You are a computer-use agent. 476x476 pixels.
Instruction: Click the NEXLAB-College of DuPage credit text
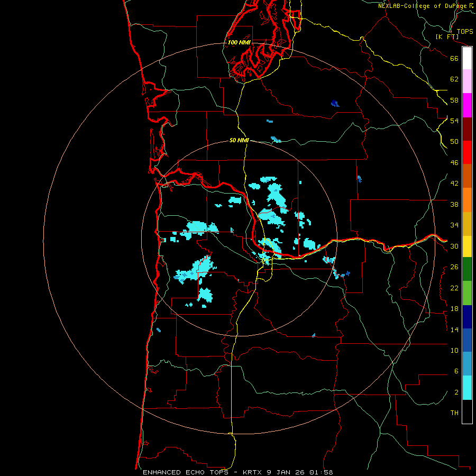[423, 6]
